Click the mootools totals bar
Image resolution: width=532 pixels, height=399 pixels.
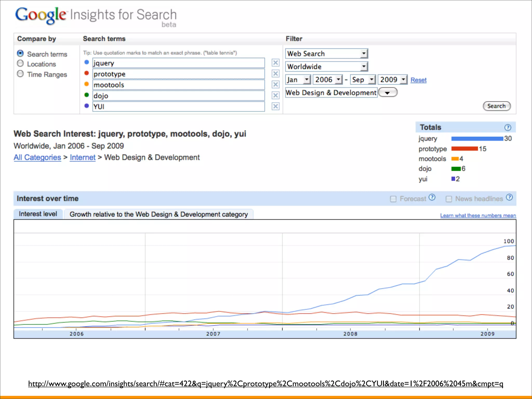[x=455, y=159]
